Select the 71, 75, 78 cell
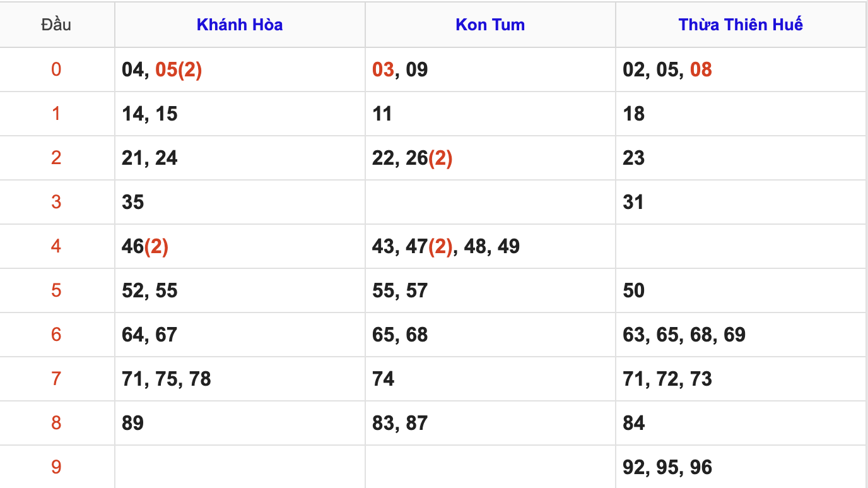This screenshot has height=488, width=868. tap(167, 379)
